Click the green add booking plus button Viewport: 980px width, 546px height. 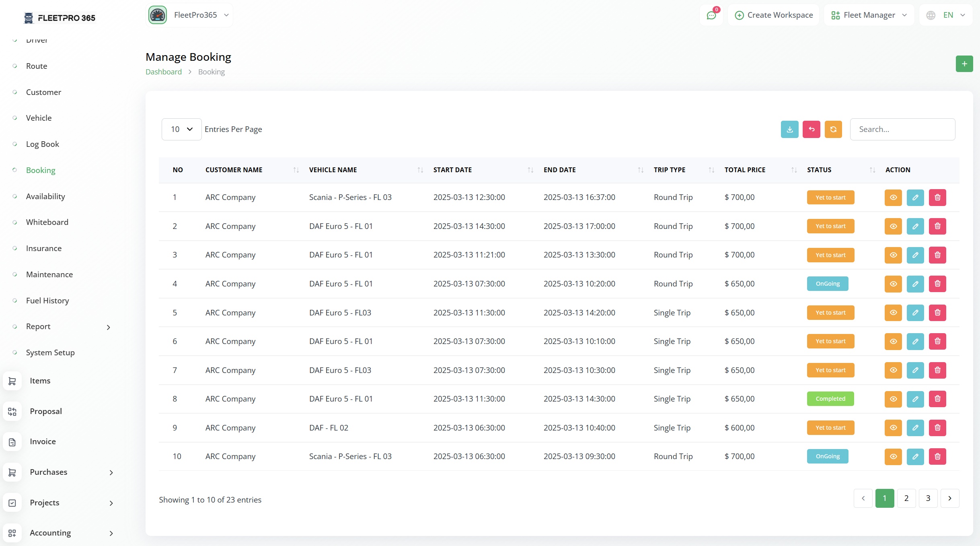[964, 64]
